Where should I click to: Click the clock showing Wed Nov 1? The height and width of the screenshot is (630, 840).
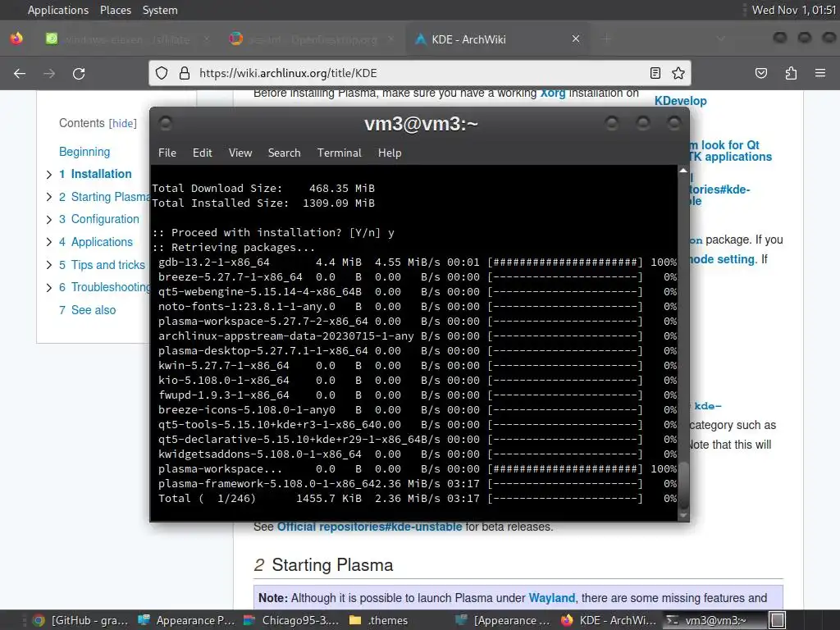tap(793, 10)
